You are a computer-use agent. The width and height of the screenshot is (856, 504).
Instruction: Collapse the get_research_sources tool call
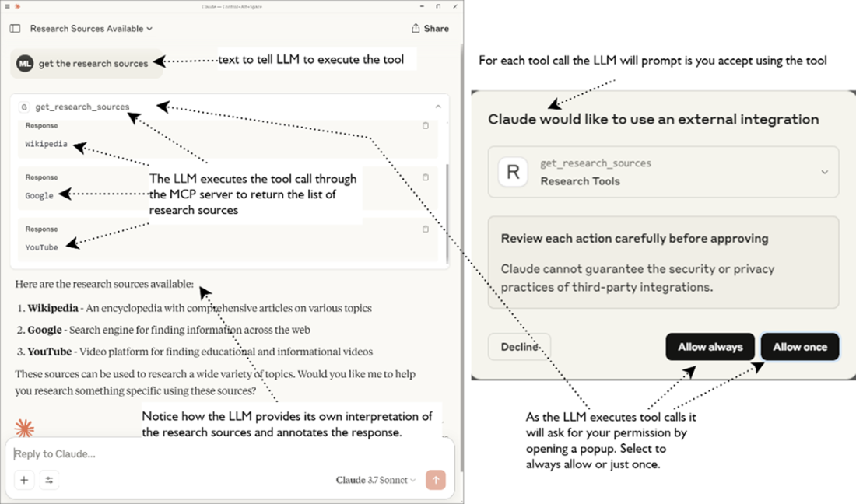pos(437,107)
